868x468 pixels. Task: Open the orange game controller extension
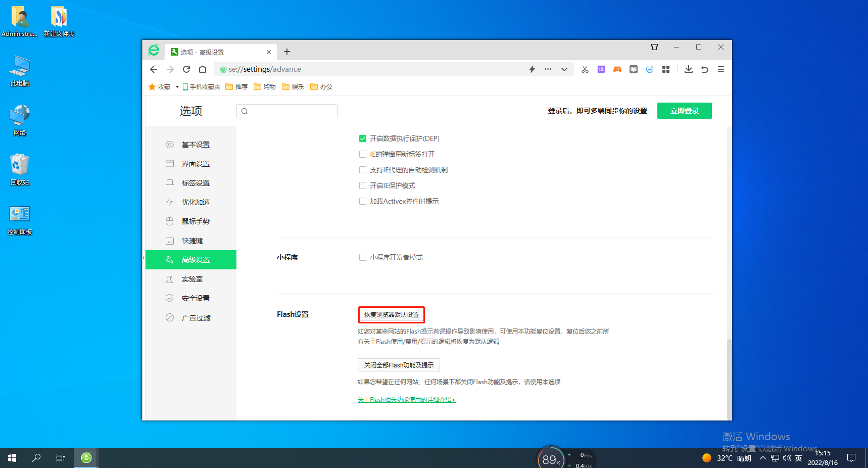(617, 69)
